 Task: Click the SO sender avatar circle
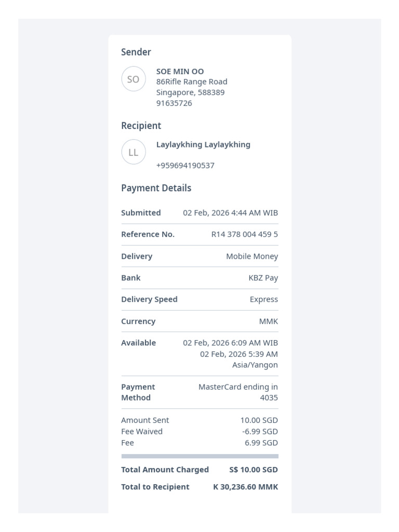[x=134, y=79]
